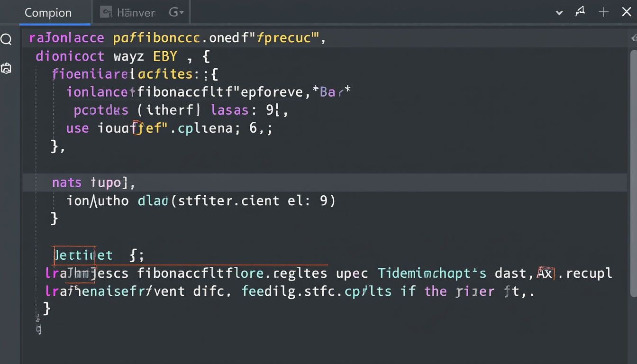Place cursor on 'pcotdas (itherf' line
637x364 pixels.
point(181,110)
